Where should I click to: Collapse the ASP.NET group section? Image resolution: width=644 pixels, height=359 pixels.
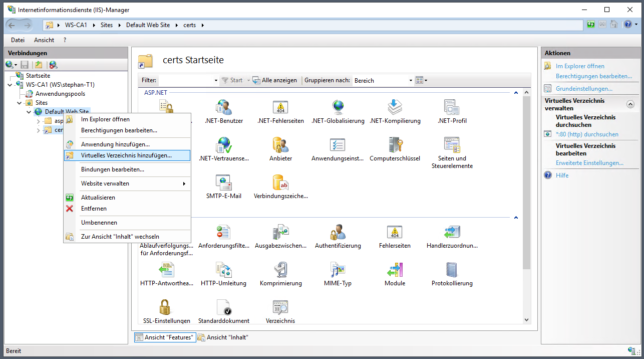click(x=515, y=93)
